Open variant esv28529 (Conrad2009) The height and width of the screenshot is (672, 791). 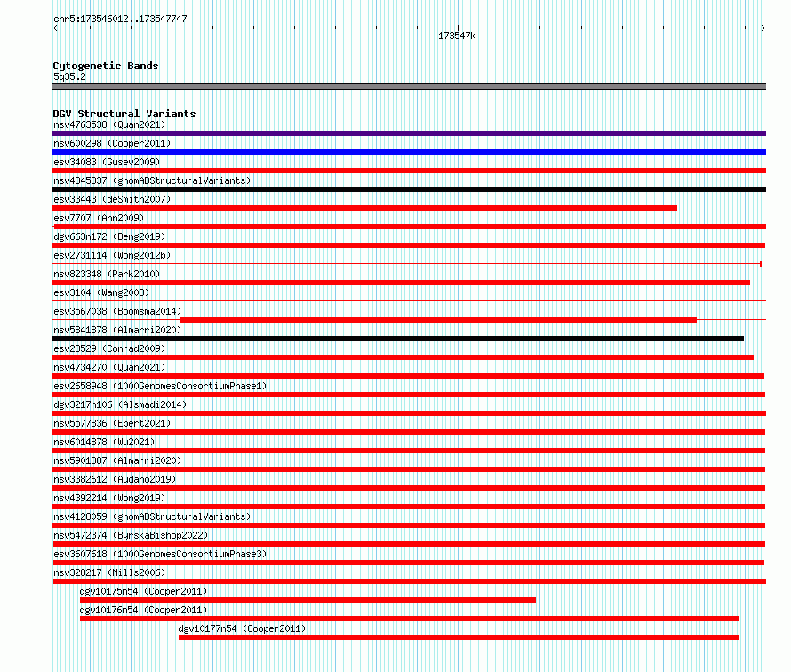pyautogui.click(x=109, y=348)
